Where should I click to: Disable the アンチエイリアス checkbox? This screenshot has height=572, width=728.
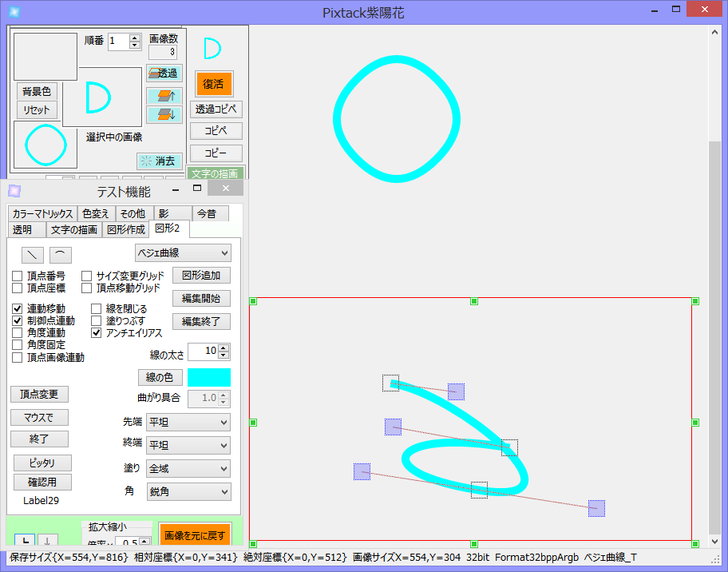point(97,332)
